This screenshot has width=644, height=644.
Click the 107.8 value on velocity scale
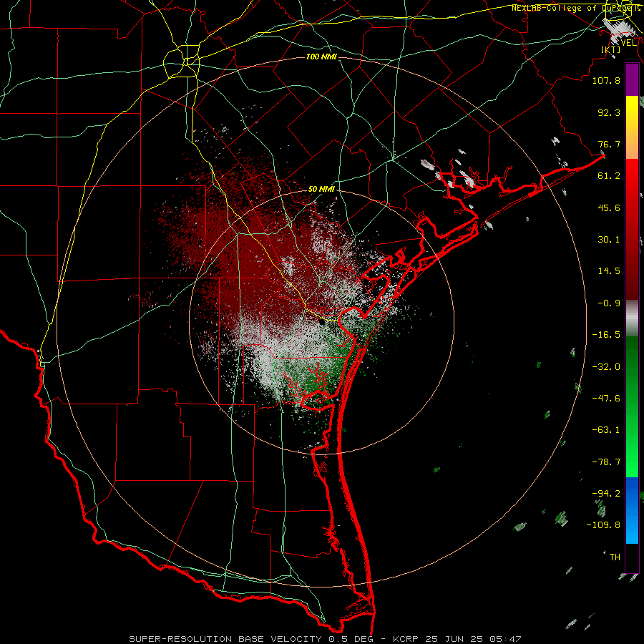[x=606, y=80]
